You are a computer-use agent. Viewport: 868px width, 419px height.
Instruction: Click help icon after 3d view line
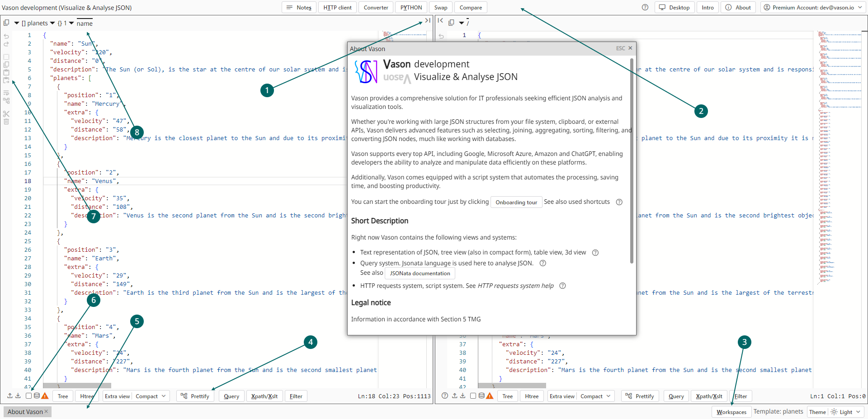click(595, 253)
